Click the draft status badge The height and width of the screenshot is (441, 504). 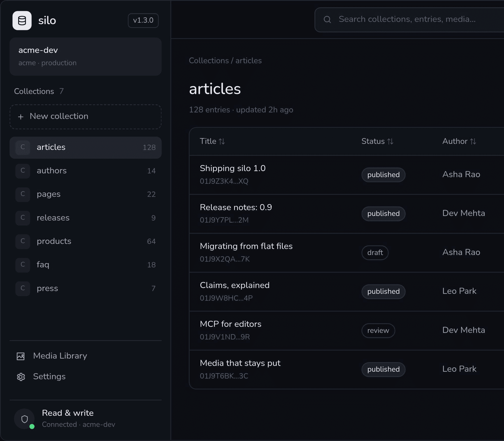coord(375,253)
